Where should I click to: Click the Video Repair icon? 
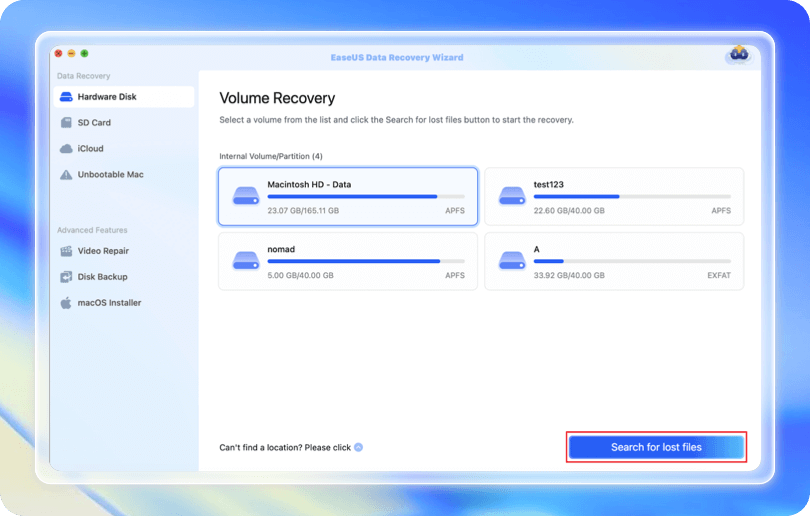(x=66, y=251)
